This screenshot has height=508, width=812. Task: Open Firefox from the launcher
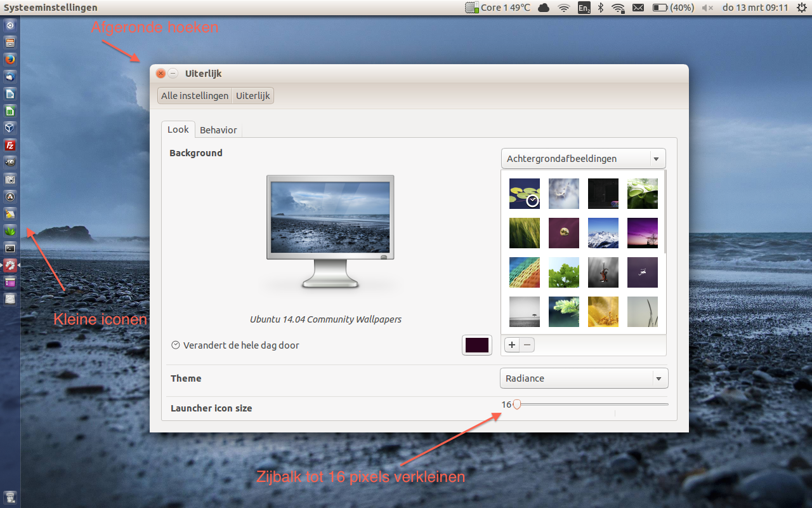pos(10,60)
